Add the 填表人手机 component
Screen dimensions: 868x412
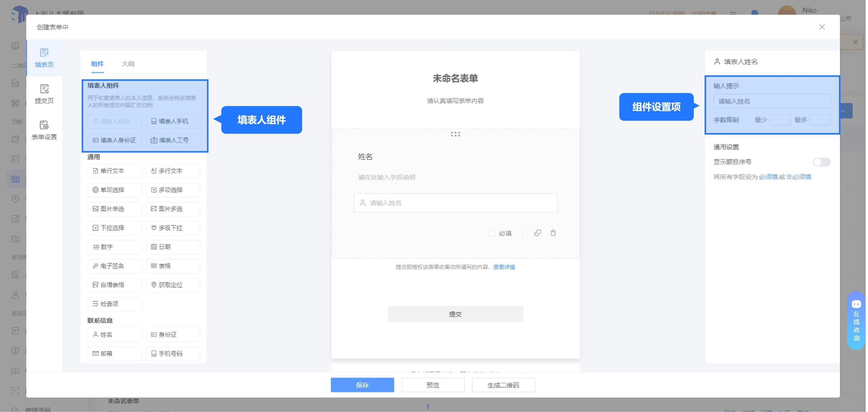(173, 121)
